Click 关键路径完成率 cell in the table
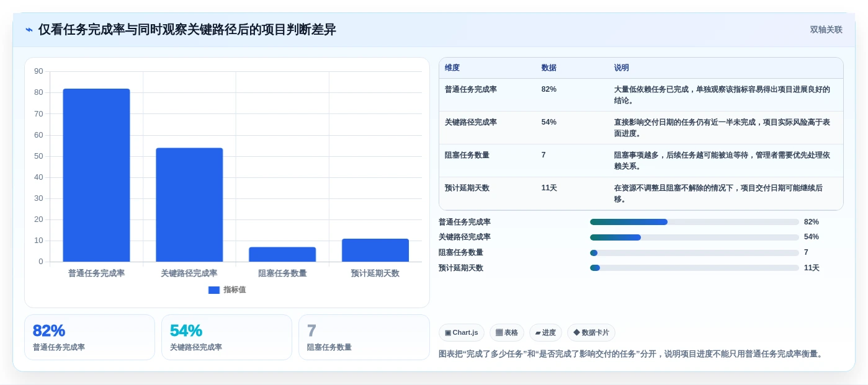 click(x=471, y=122)
